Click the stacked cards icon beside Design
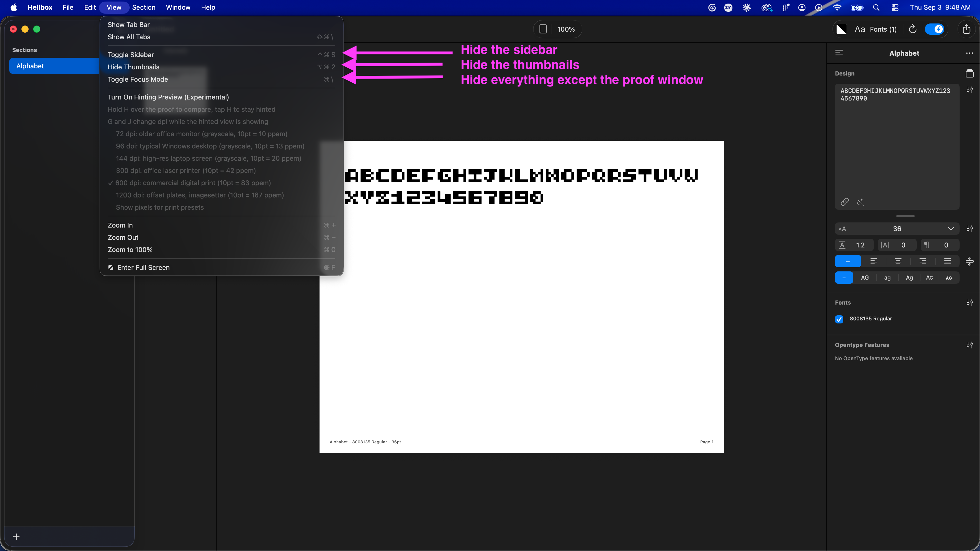 969,73
